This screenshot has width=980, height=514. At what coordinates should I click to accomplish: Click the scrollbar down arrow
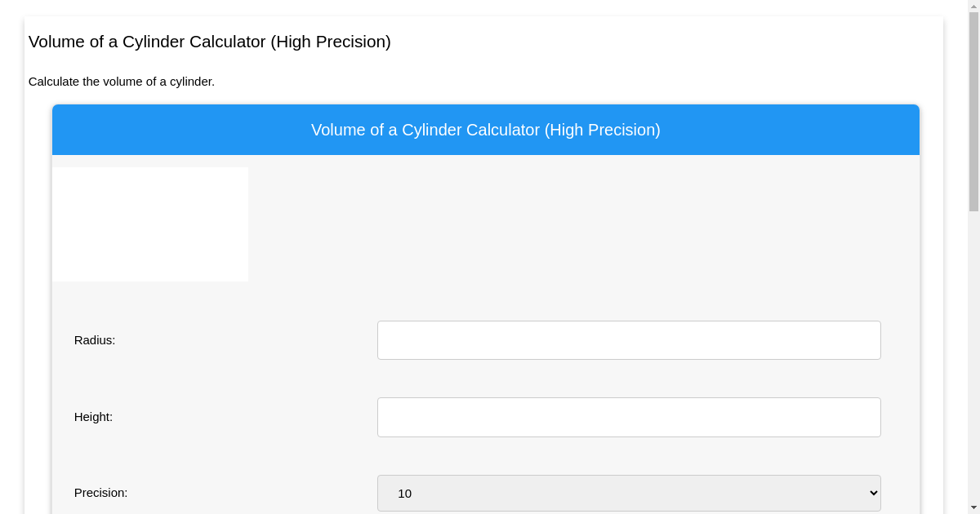click(x=974, y=508)
